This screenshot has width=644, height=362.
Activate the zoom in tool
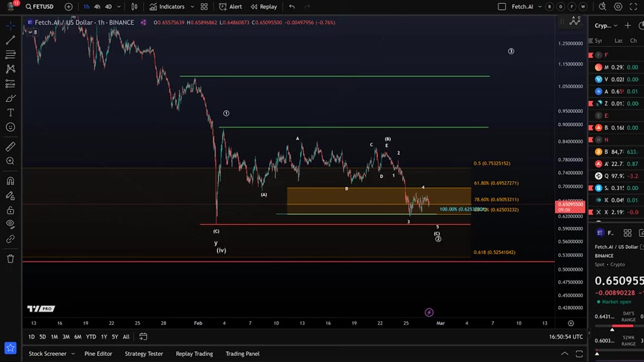11,161
